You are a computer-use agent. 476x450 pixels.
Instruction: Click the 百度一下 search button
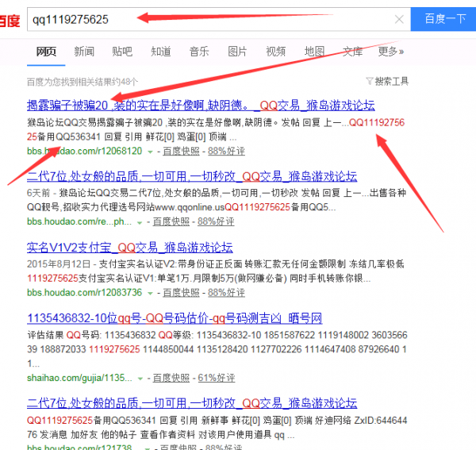point(443,19)
